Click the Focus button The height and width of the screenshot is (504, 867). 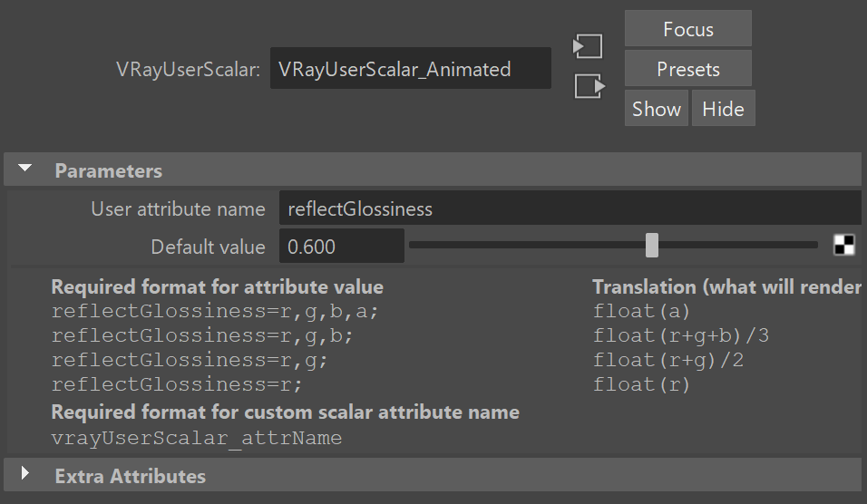(687, 29)
